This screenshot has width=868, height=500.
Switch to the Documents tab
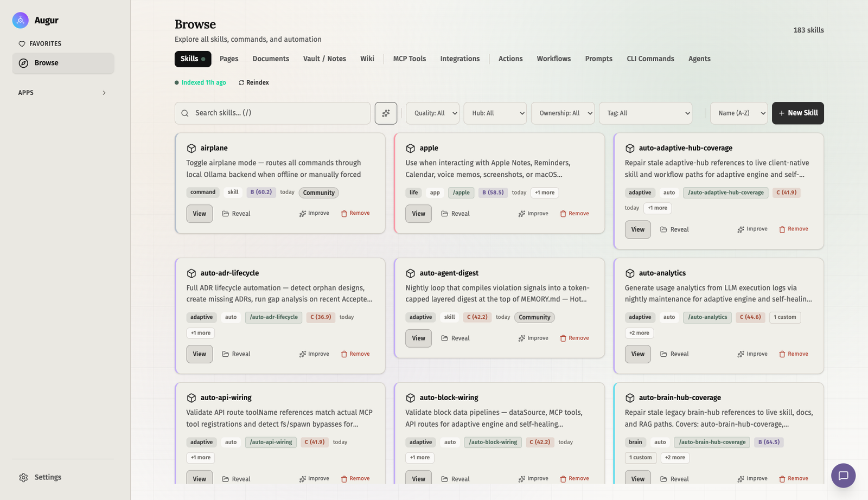click(271, 59)
